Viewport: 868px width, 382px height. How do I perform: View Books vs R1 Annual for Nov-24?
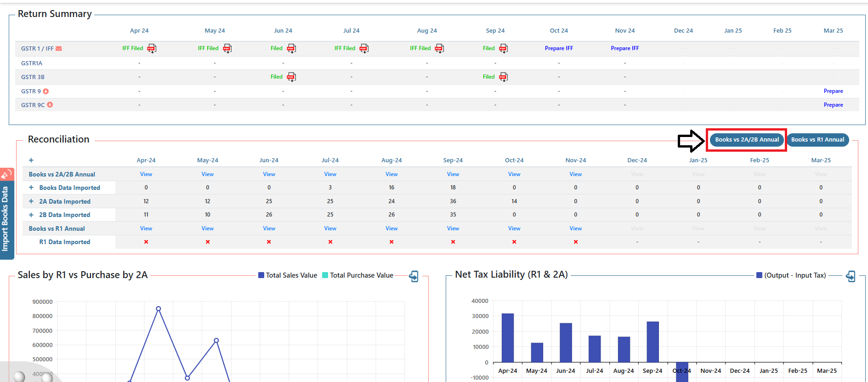click(576, 228)
